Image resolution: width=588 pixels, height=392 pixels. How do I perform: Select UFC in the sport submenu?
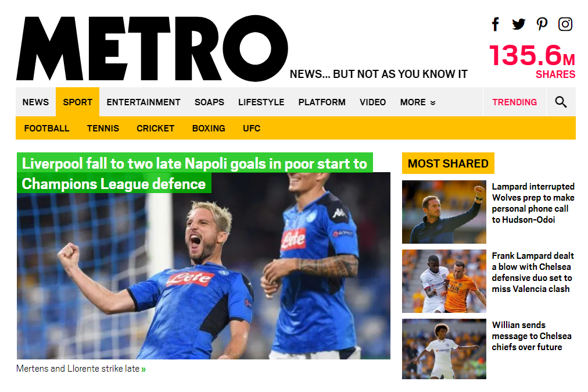tap(252, 129)
